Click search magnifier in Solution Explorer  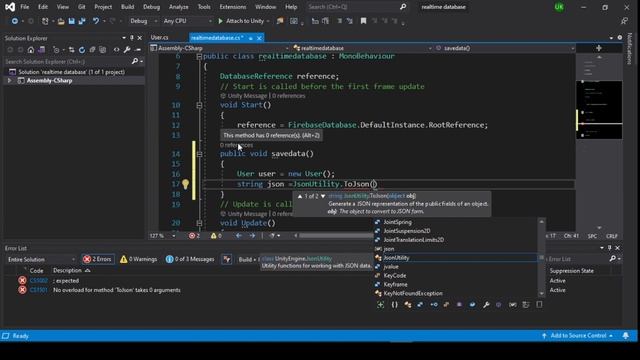pyautogui.click(x=135, y=61)
